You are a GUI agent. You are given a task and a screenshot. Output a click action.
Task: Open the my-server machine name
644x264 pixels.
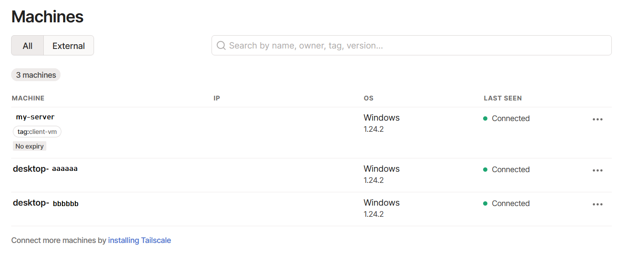click(35, 117)
